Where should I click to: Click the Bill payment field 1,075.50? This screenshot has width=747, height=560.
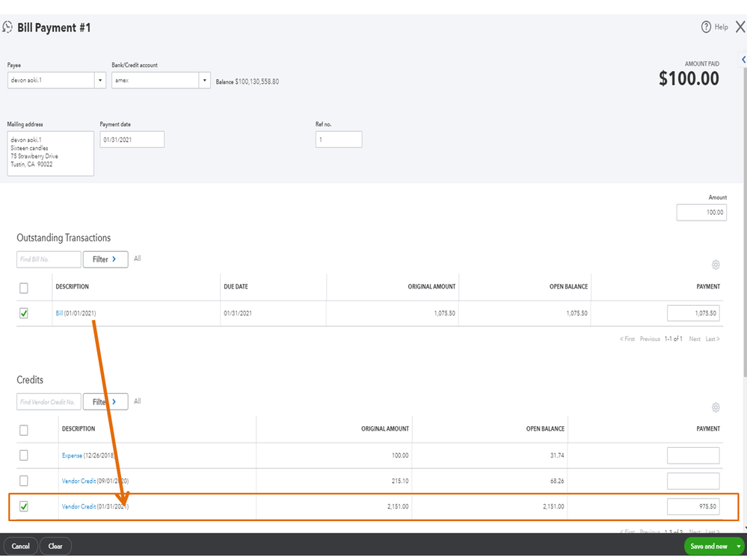(x=693, y=313)
